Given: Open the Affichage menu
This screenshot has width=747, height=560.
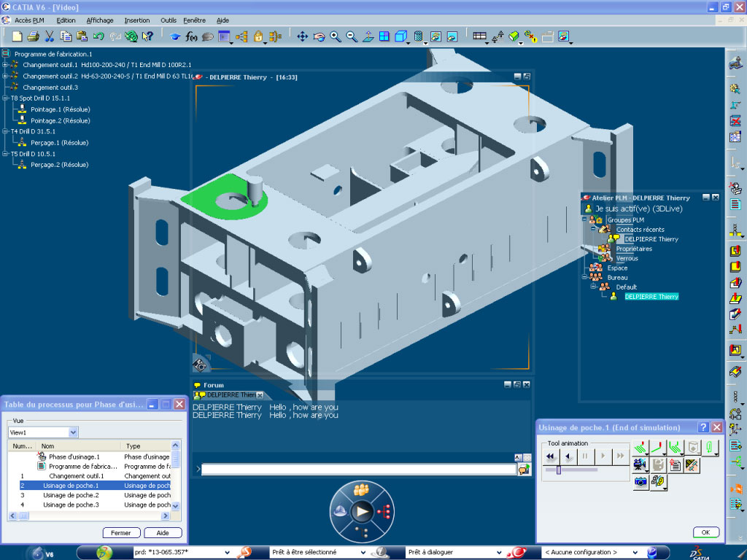Looking at the screenshot, I should coord(100,20).
